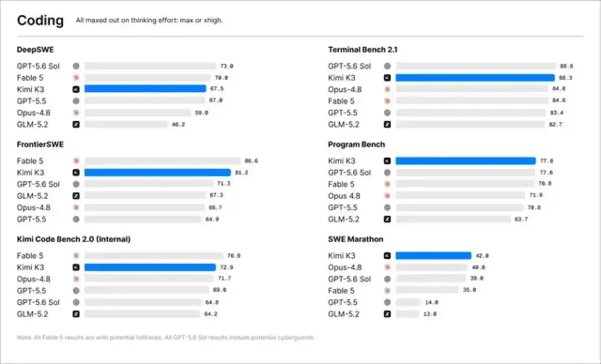
Task: Click the blue Kimi K3 bar in FrontierSWE
Action: (x=157, y=172)
